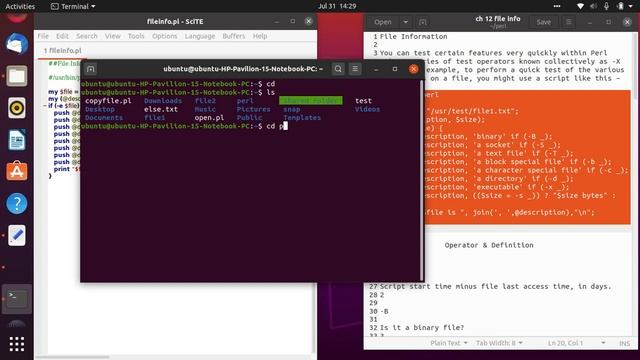
Task: Open Thunderbird mail from the dock
Action: pos(17,44)
